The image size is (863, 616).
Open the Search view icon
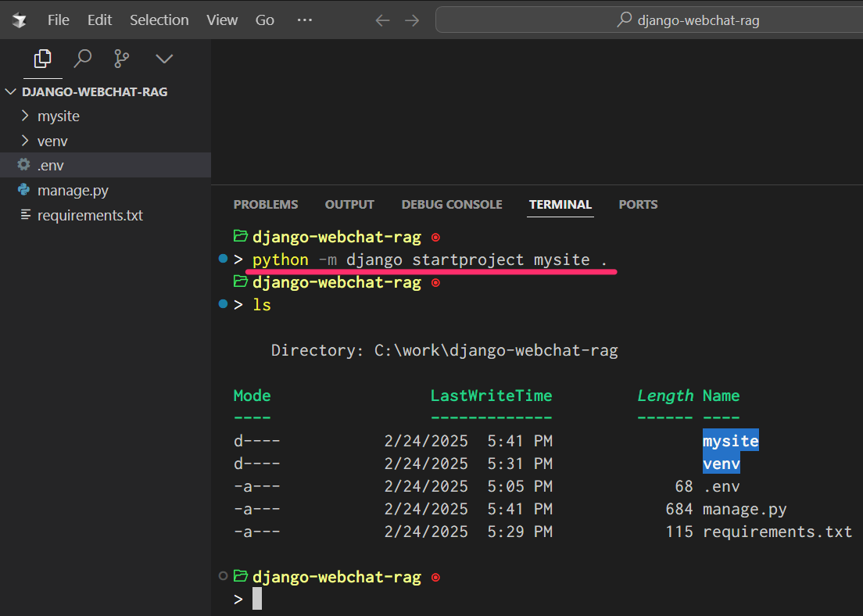[82, 59]
